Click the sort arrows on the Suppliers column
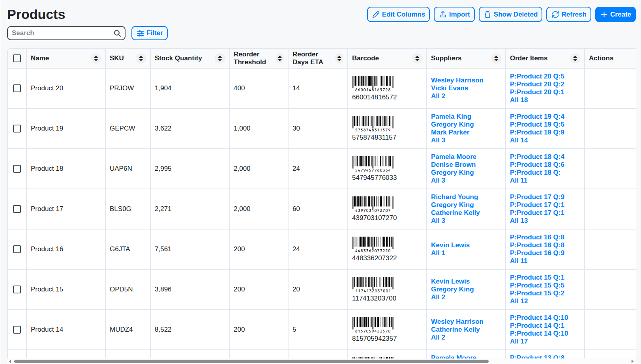641x364 pixels. [x=496, y=58]
